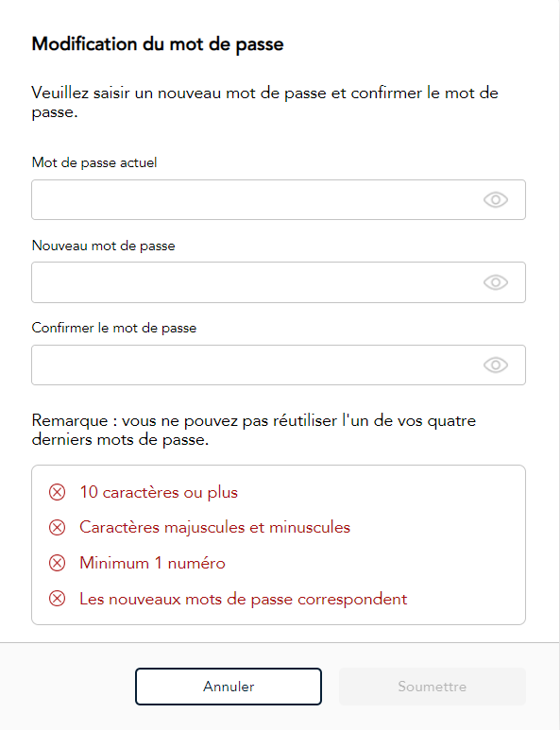Click the 'Caractères majuscules et minuscules' requirement text
This screenshot has width=560, height=730.
pos(214,528)
